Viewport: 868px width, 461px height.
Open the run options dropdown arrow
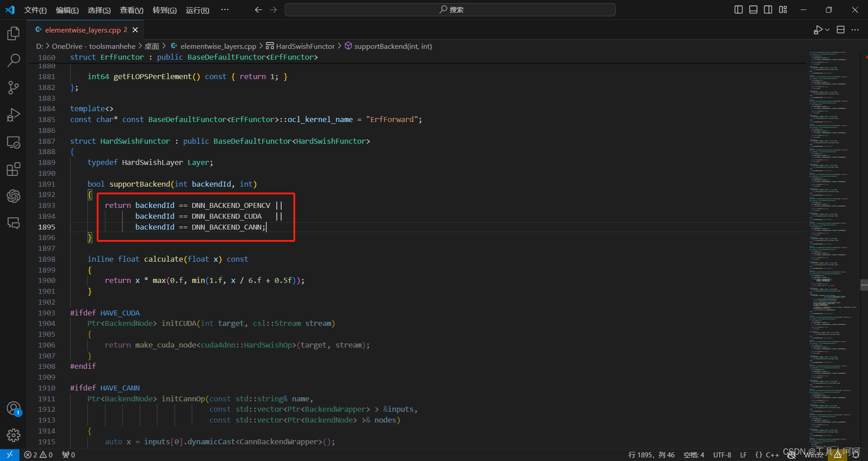827,30
